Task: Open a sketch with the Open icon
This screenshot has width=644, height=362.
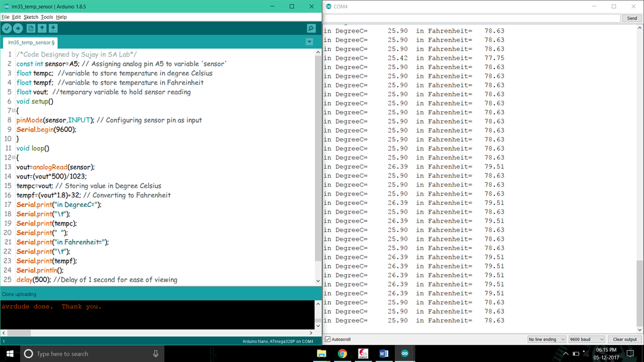Action: click(x=42, y=28)
